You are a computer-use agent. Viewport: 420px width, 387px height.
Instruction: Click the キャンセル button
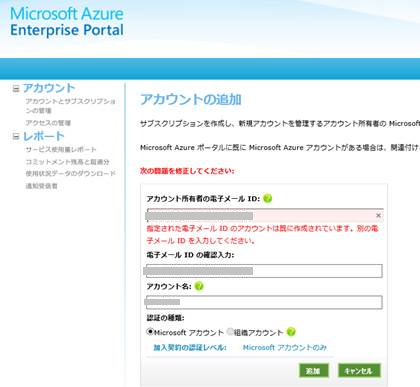[359, 371]
